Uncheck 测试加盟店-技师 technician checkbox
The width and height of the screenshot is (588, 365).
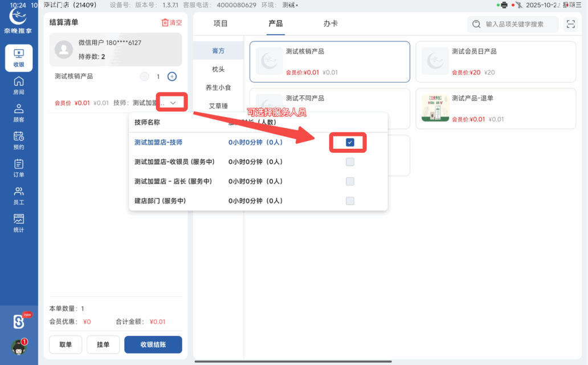[x=349, y=143]
